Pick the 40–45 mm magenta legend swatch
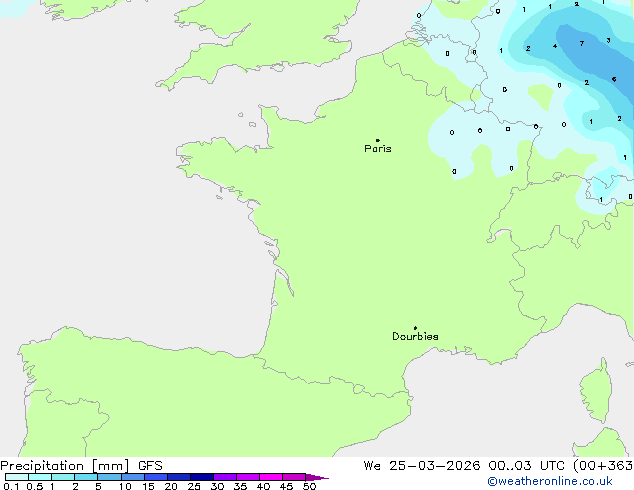Image resolution: width=634 pixels, height=490 pixels. pos(271,477)
